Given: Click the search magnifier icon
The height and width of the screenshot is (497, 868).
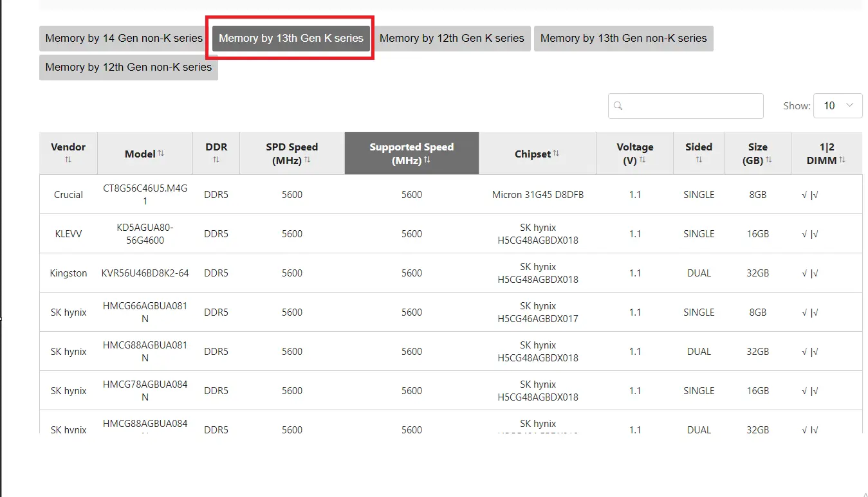Looking at the screenshot, I should point(618,106).
